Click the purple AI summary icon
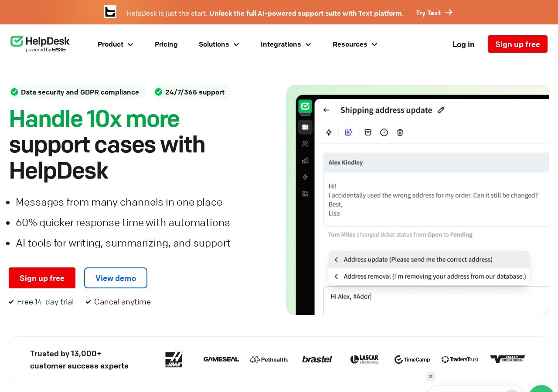Image resolution: width=558 pixels, height=392 pixels. point(348,132)
